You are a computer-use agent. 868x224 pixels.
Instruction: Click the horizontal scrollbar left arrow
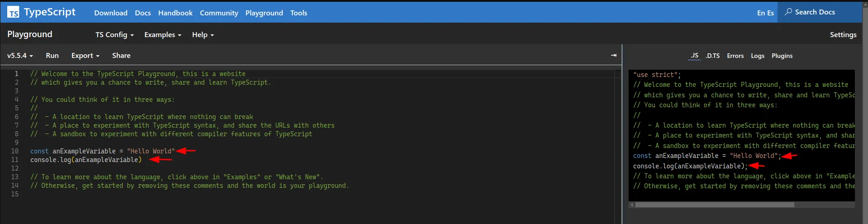(x=632, y=205)
